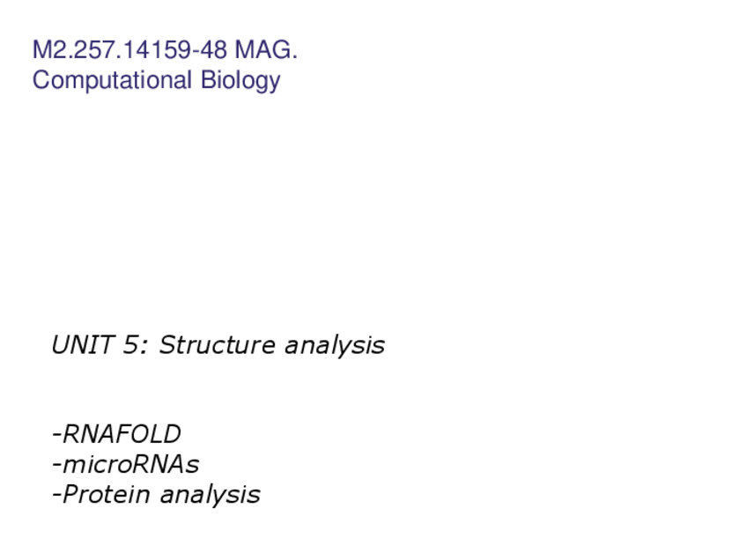Image resolution: width=747 pixels, height=560 pixels.
Task: Click the hyphen before RNAFOLD
Action: click(56, 435)
